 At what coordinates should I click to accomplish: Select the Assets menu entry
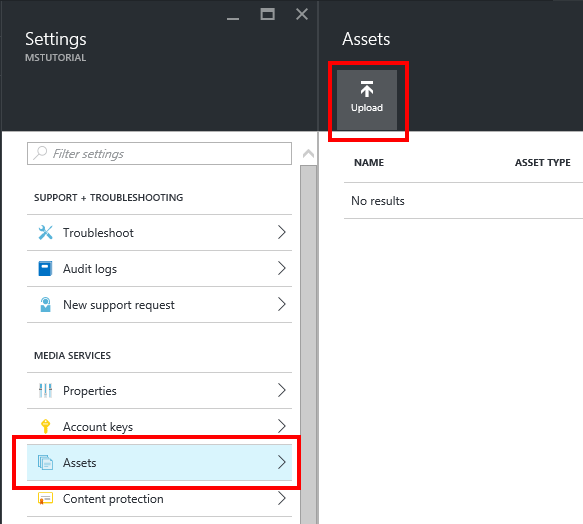[x=159, y=462]
